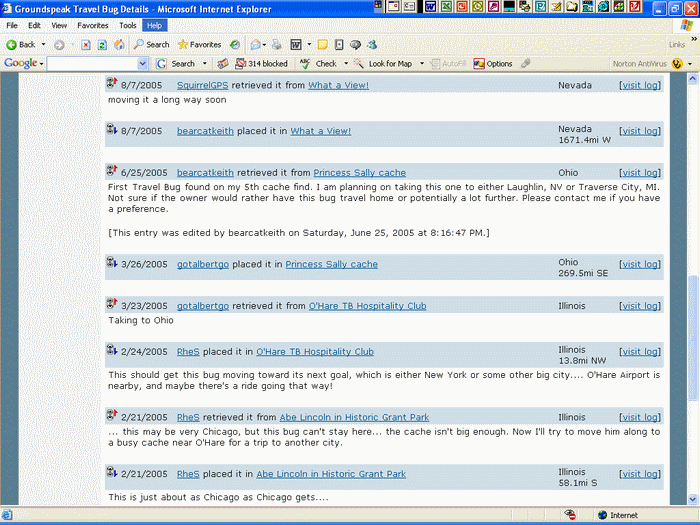Click inside the Google toolbar search field
Screen dimensions: 700x525
(92, 64)
